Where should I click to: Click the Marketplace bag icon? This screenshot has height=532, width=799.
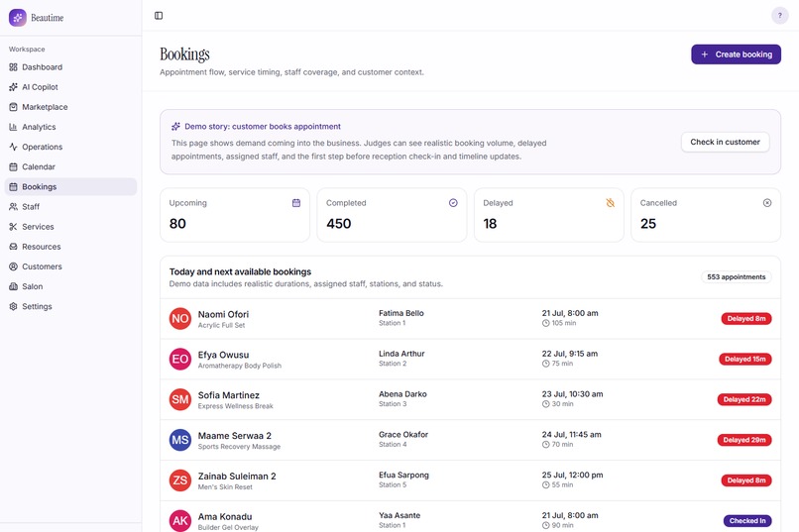point(13,107)
